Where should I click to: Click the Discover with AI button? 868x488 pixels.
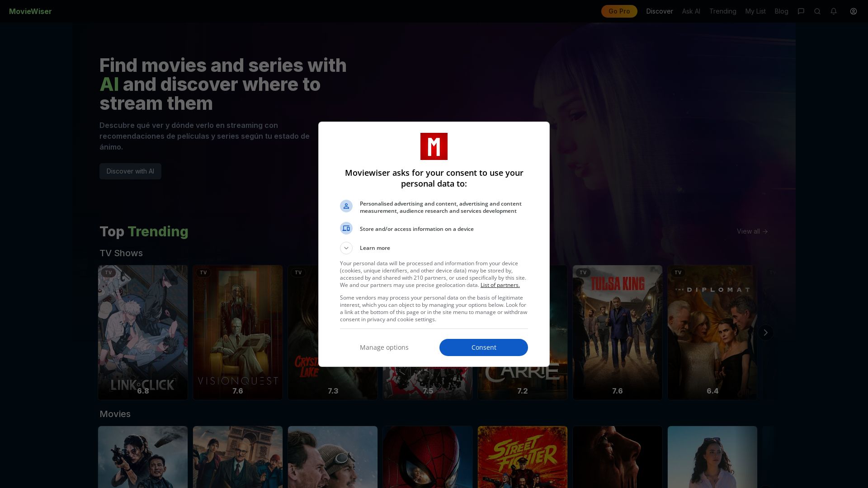click(130, 171)
